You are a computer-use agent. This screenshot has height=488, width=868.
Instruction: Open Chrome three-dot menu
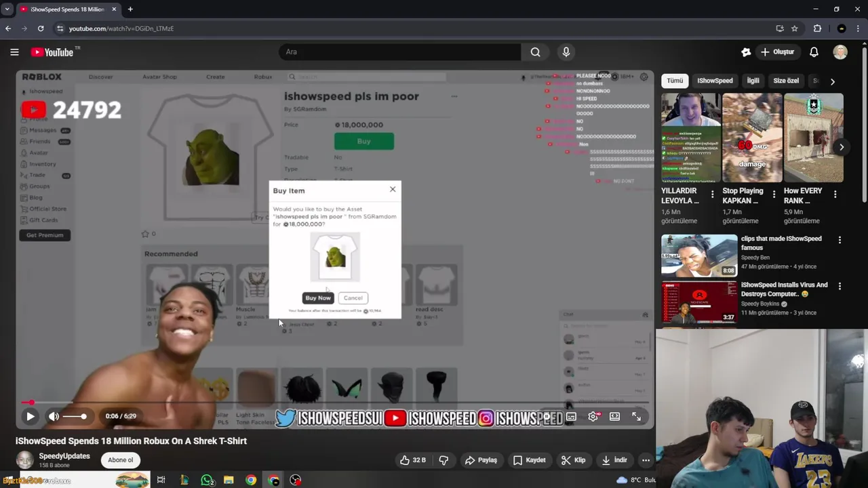pos(859,28)
